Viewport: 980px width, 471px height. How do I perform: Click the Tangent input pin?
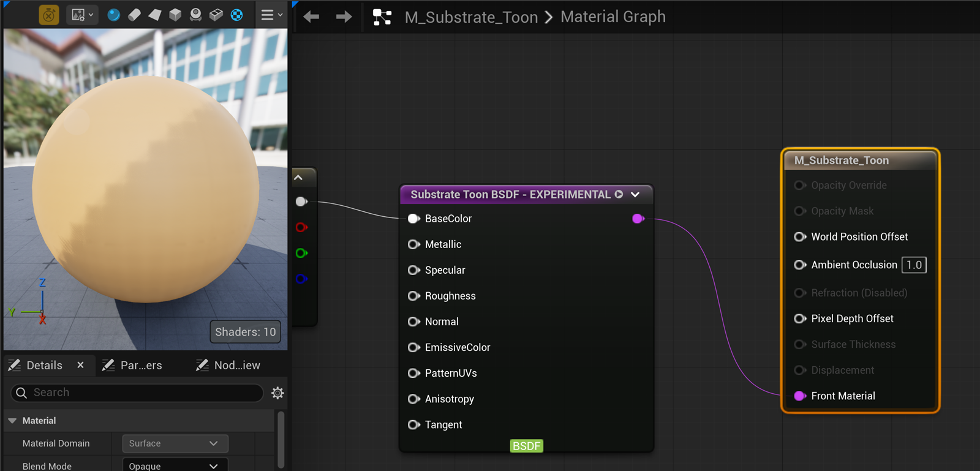(x=414, y=424)
